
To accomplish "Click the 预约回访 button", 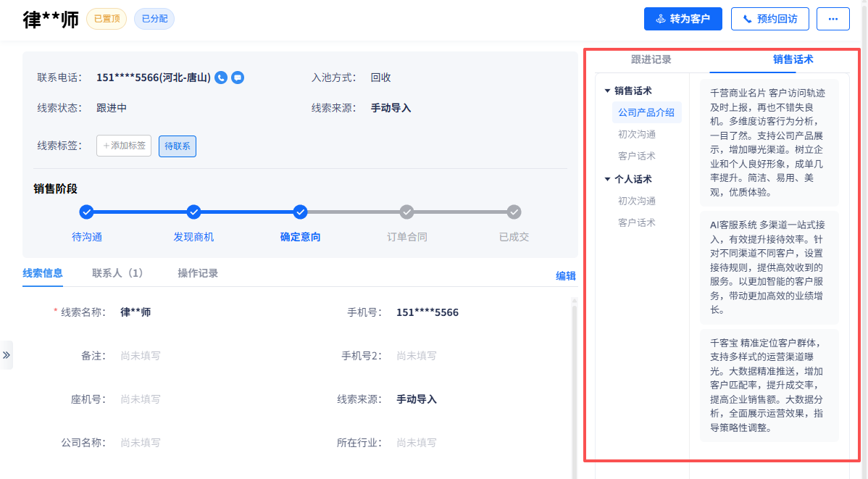I will coord(769,19).
